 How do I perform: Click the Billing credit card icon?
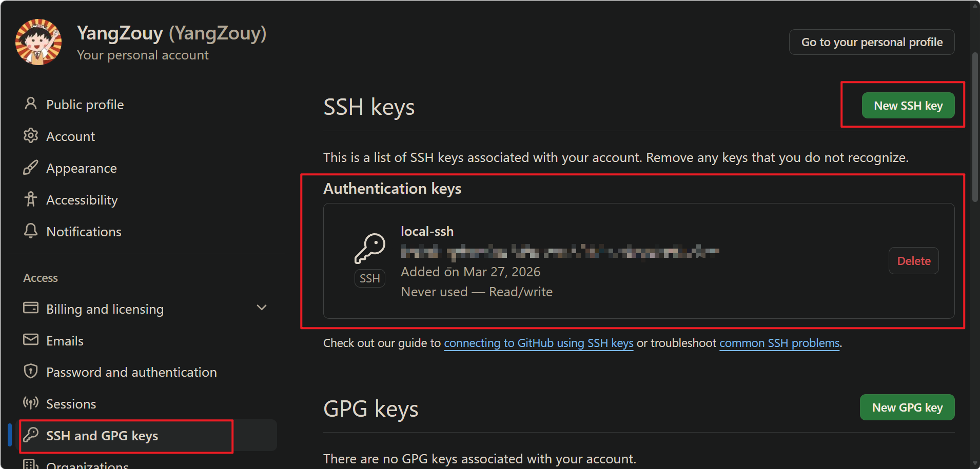[31, 308]
